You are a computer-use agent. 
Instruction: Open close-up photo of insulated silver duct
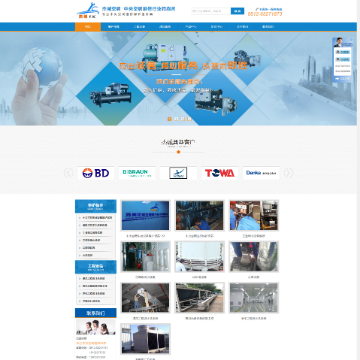tap(254, 257)
